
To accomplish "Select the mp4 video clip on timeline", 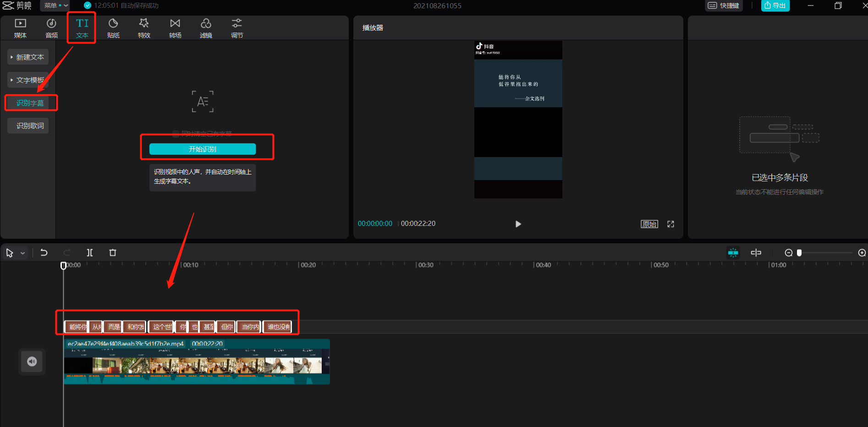I will click(x=197, y=361).
